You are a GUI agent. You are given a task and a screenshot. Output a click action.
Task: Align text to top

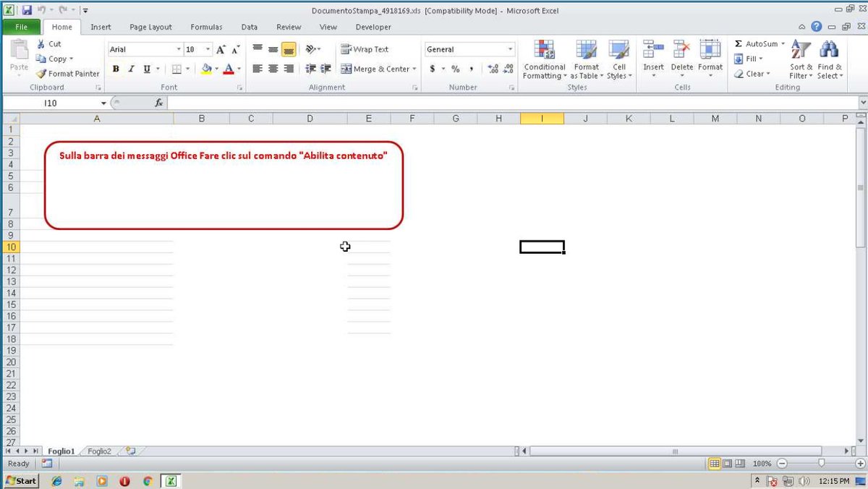pyautogui.click(x=258, y=49)
